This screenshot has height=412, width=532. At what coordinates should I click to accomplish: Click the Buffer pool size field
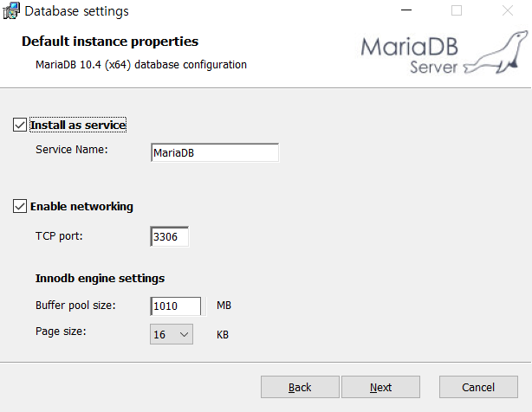176,306
